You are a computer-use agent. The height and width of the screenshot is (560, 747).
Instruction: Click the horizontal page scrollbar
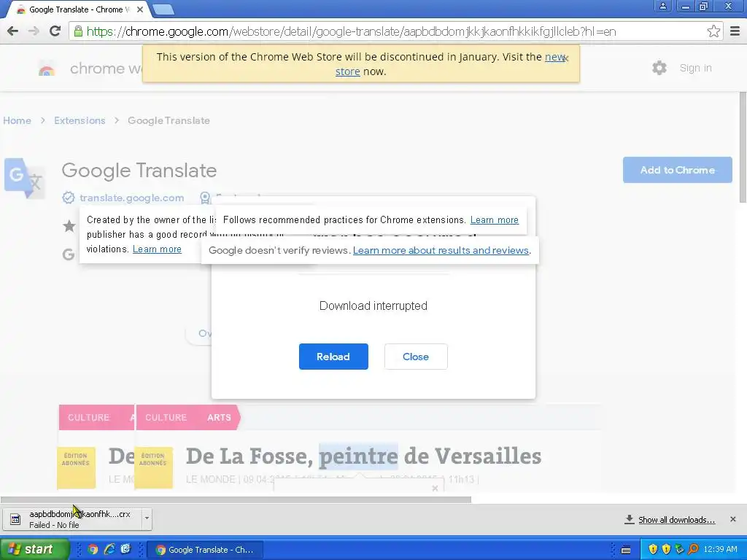[x=236, y=499]
